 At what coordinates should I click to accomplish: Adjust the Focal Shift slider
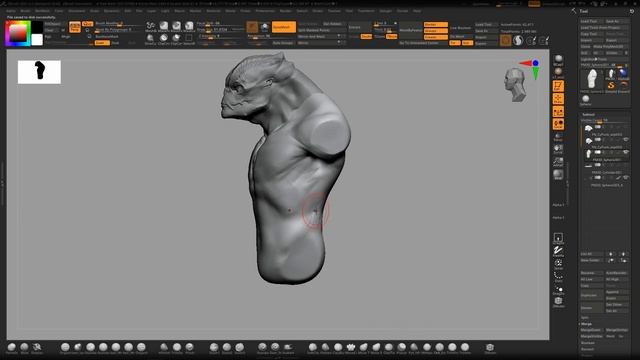tap(221, 24)
